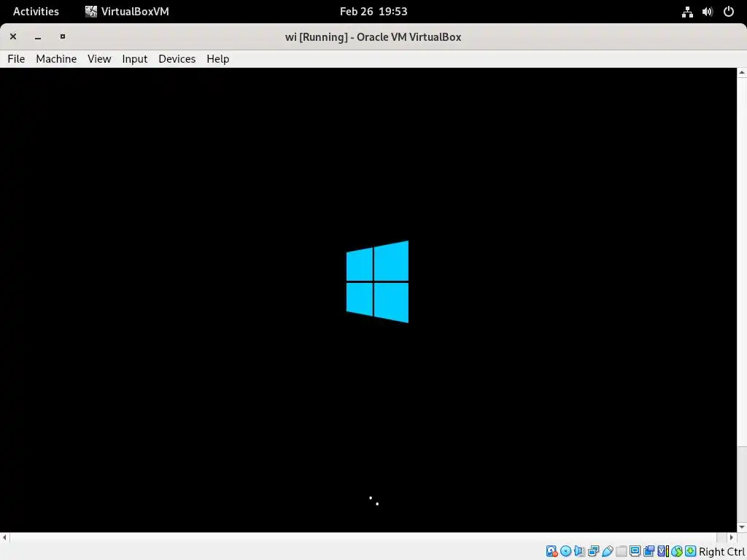Screen dimensions: 747x560
Task: Open the View menu
Action: pos(99,58)
